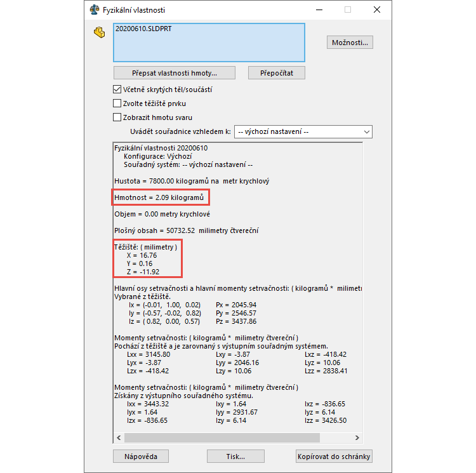Click the Konfigurace: Výchozí line

(x=158, y=156)
